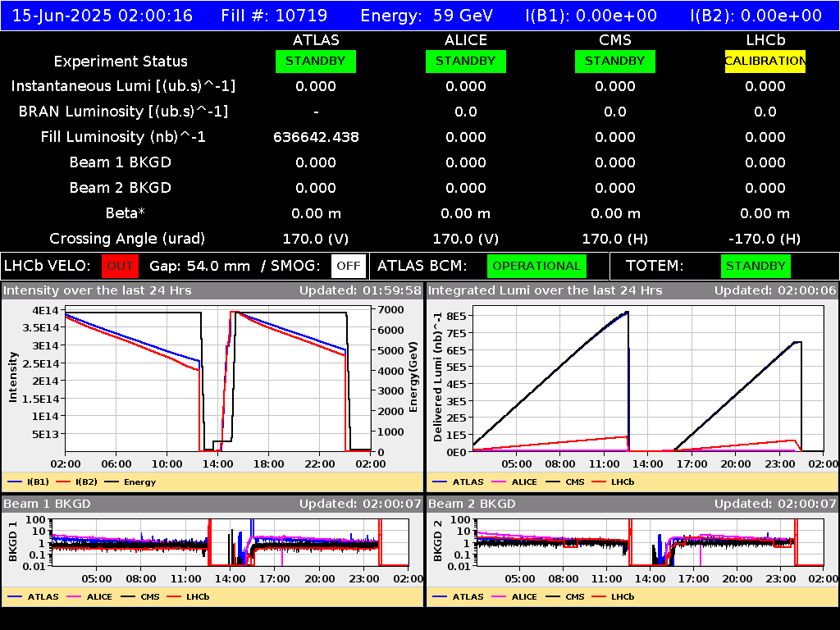Screen dimensions: 840x630
Task: Click CMS legend entry in Integrated Lumi chart
Action: [x=565, y=482]
